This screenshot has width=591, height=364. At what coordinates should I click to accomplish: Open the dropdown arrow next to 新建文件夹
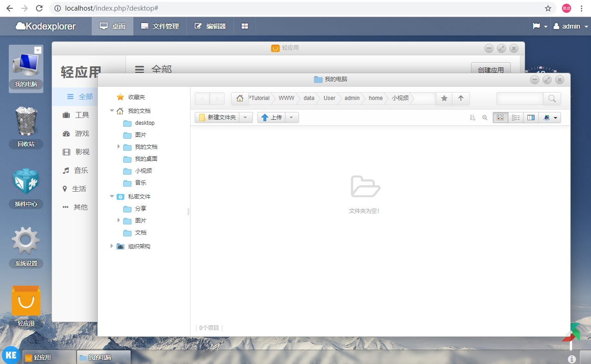pyautogui.click(x=245, y=117)
